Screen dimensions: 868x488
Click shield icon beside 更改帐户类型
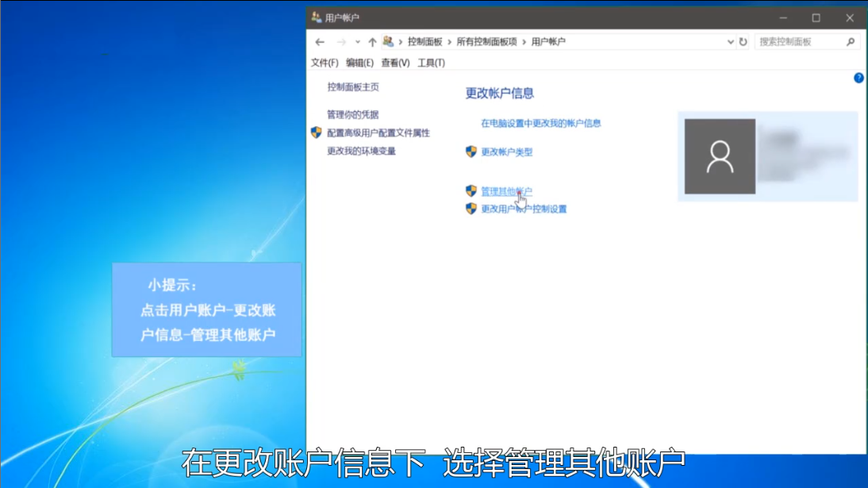click(x=471, y=152)
